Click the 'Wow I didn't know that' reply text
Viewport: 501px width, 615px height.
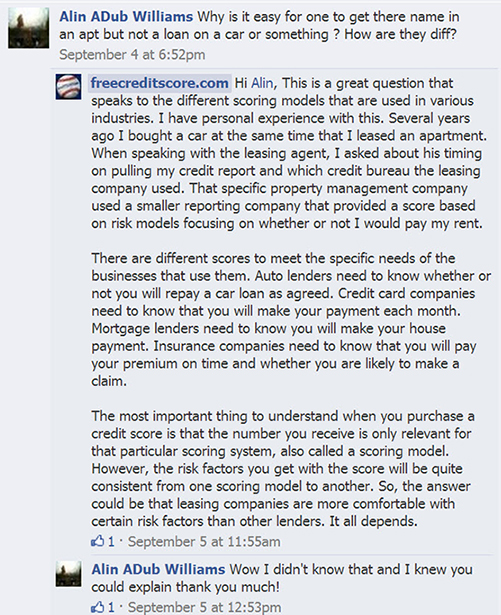pos(282,578)
